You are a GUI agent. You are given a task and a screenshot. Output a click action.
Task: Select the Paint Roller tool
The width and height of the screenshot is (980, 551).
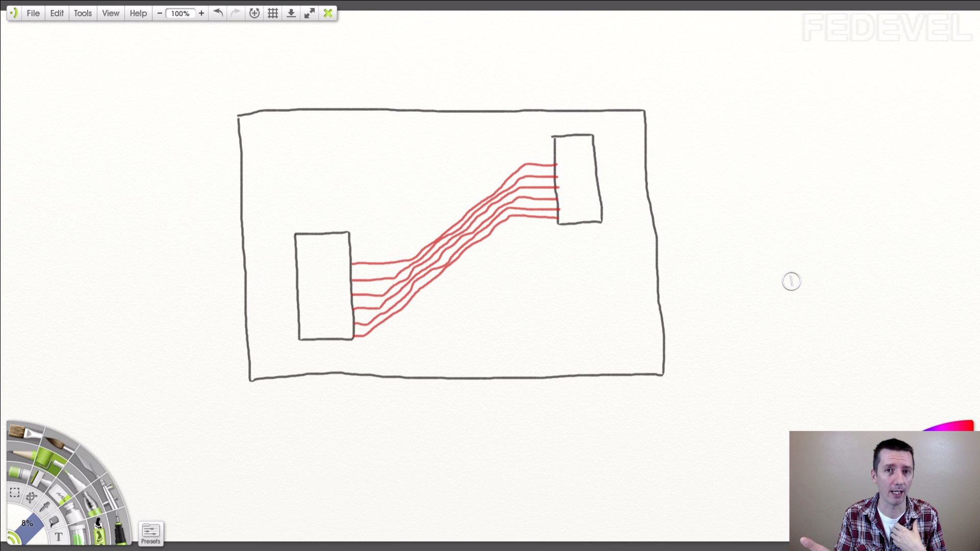point(49,460)
